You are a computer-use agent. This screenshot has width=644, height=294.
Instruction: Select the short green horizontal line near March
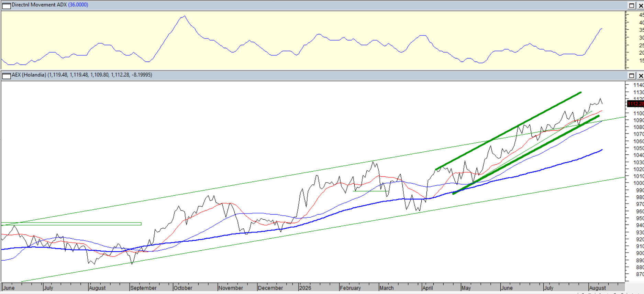point(370,191)
